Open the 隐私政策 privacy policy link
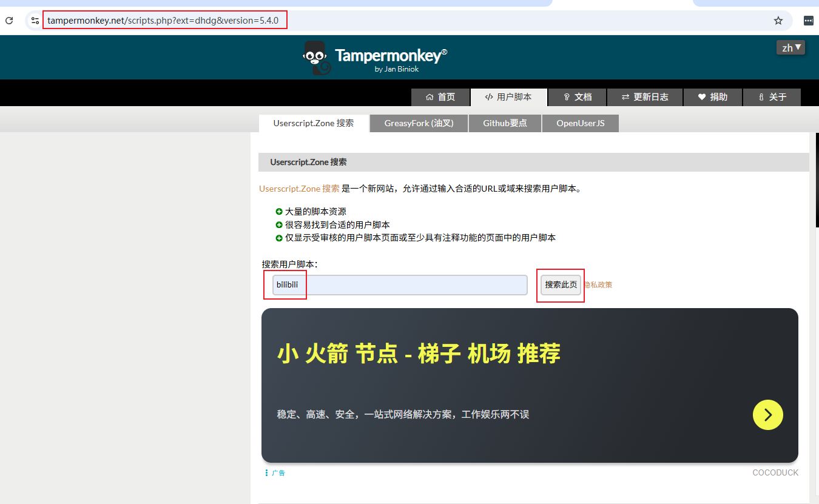 click(x=598, y=285)
